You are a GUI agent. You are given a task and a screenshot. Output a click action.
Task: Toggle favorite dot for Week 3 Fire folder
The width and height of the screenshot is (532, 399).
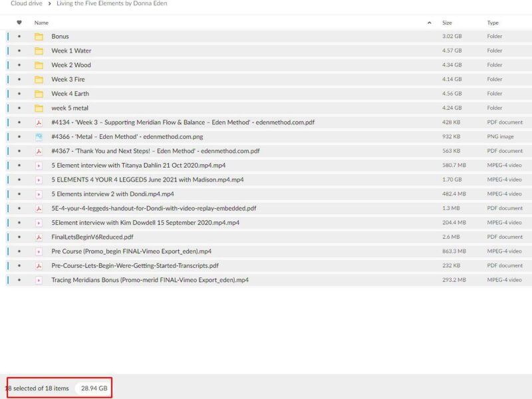(x=19, y=80)
